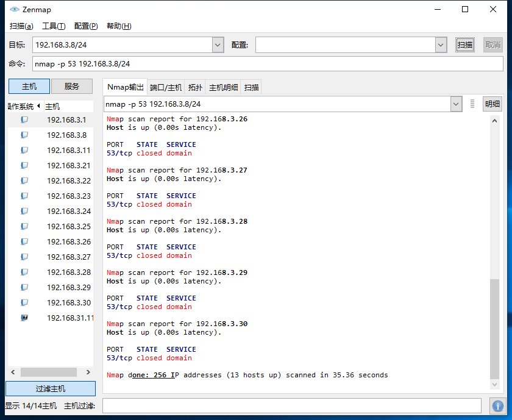Click the 操作系统 column sort arrow
The height and width of the screenshot is (420, 512).
point(38,106)
